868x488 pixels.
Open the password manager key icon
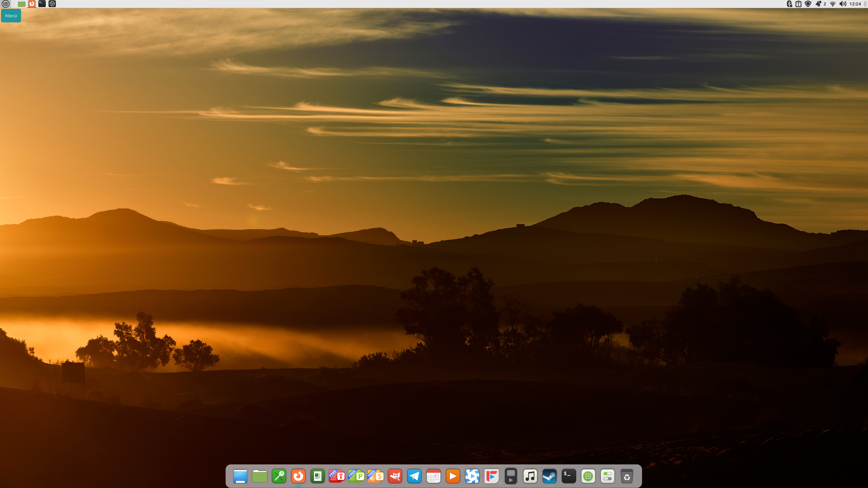(279, 476)
